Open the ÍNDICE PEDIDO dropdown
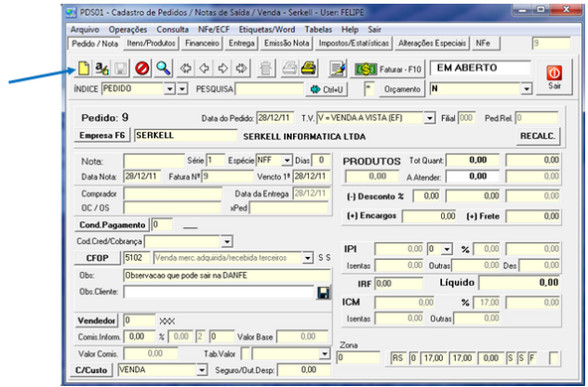This screenshot has height=387, width=588. click(x=170, y=89)
